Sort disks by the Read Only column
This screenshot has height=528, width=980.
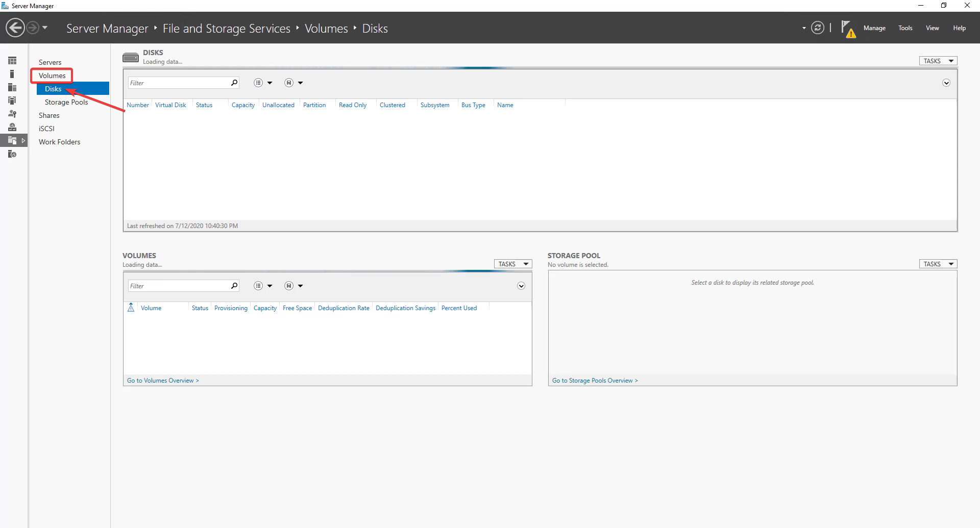coord(353,105)
